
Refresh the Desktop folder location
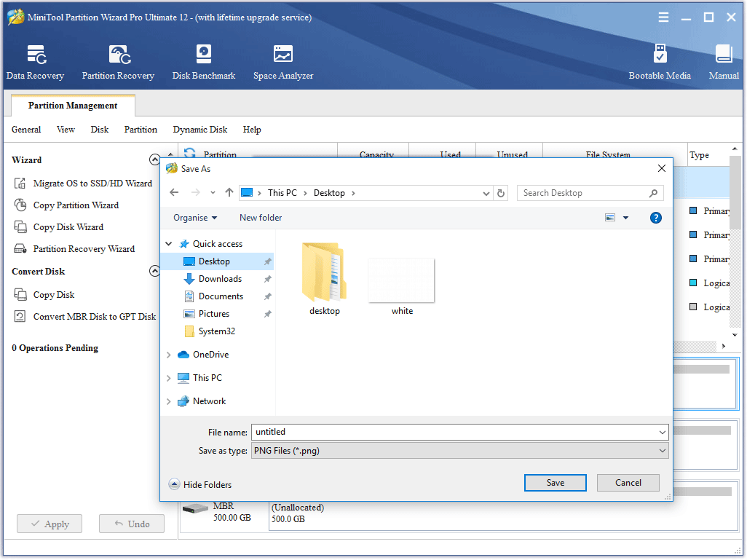(501, 193)
